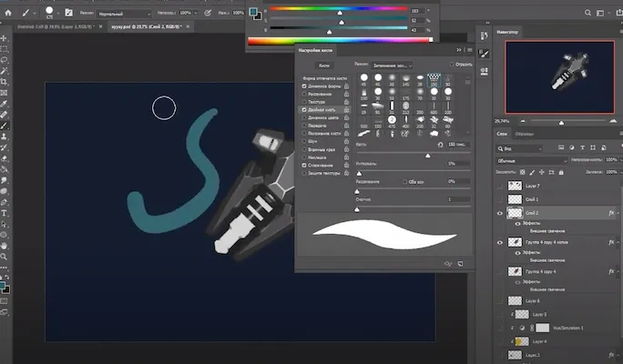Select the Lasso tool
Screen dimensions: 623x364
point(5,59)
